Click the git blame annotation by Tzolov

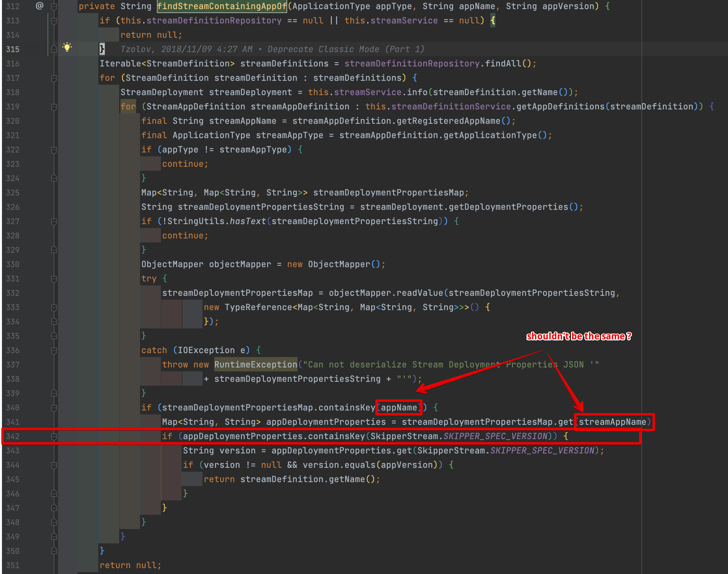click(272, 50)
